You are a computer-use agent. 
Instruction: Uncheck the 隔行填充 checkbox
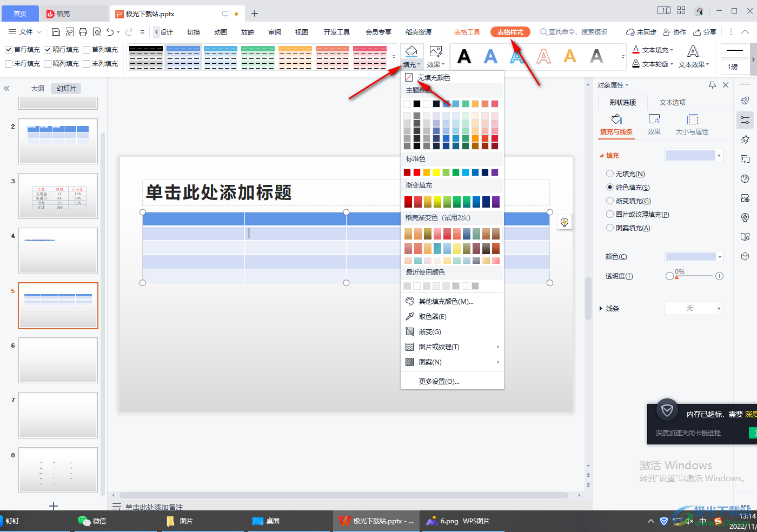(48, 50)
